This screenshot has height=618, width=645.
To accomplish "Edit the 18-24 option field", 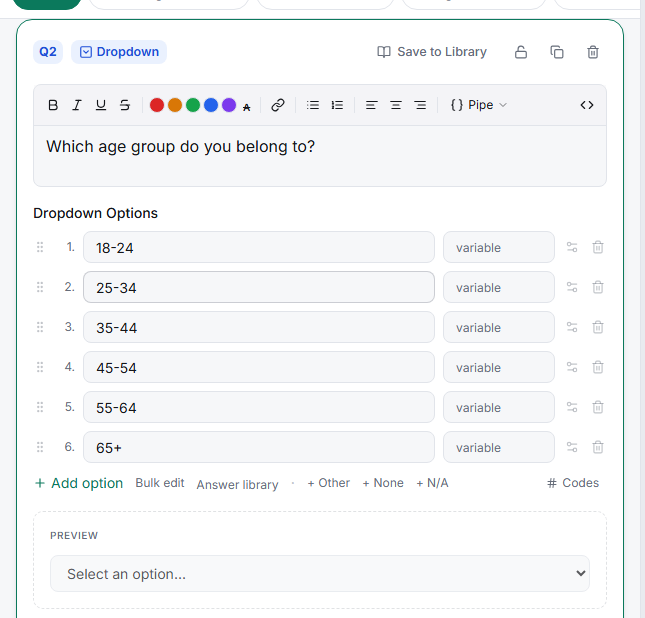I will (x=259, y=247).
